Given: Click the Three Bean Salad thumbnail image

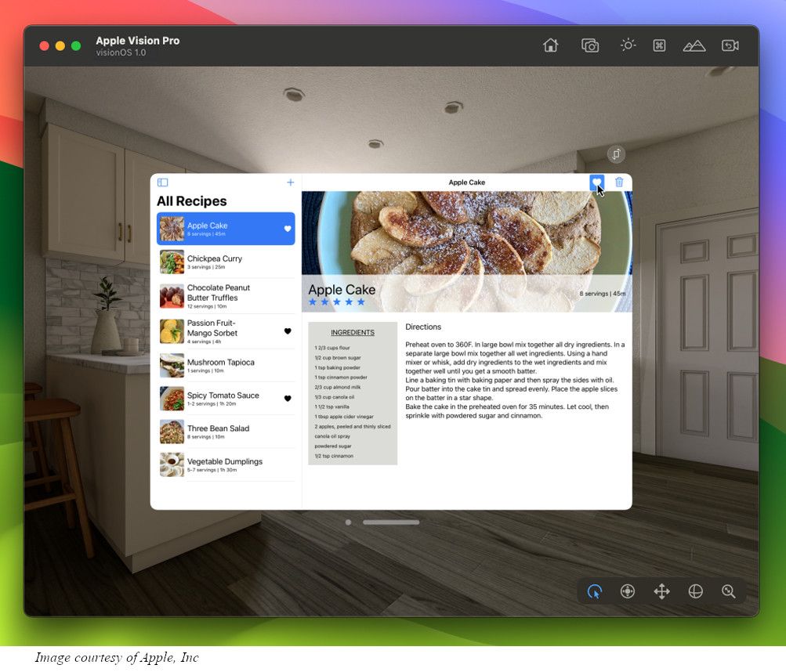Looking at the screenshot, I should click(172, 432).
